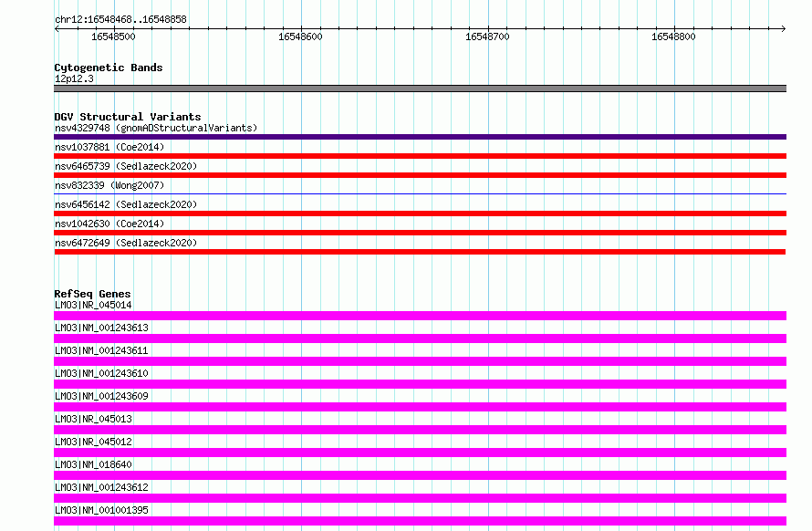
Task: Click the nsv6465739 (Sedlazeck2020) label
Action: (x=126, y=166)
